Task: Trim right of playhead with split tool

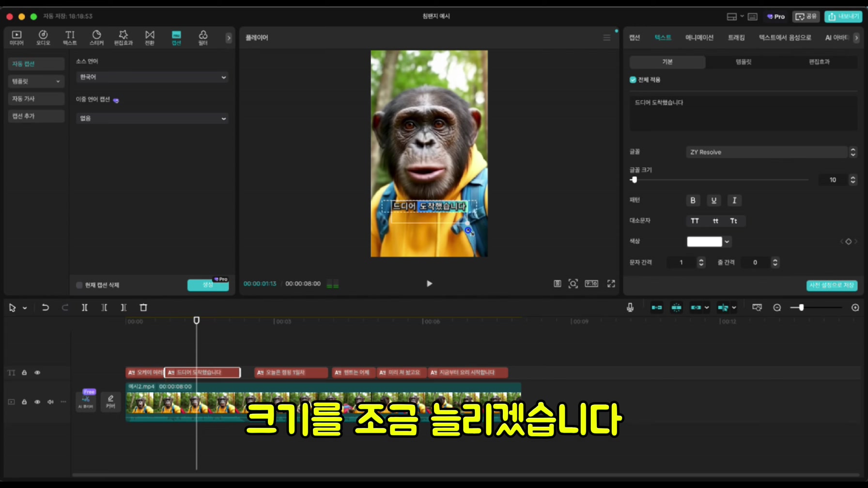Action: tap(124, 307)
